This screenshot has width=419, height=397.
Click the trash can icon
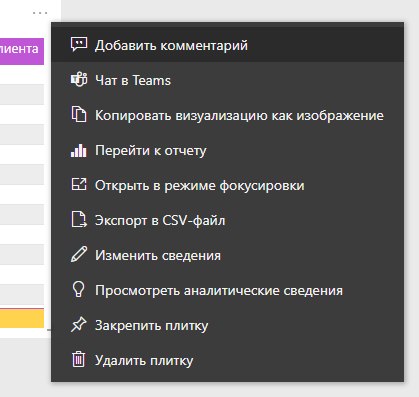(x=79, y=359)
